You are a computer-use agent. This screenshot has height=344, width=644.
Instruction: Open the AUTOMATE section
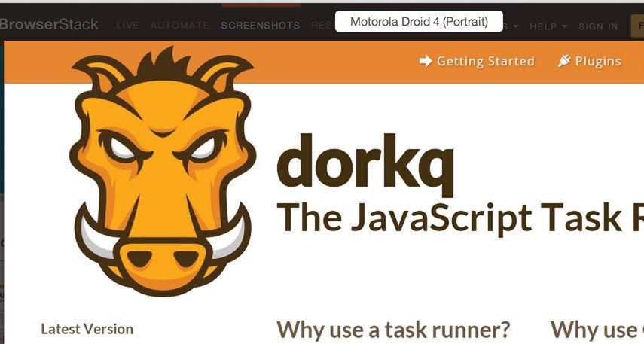(179, 26)
